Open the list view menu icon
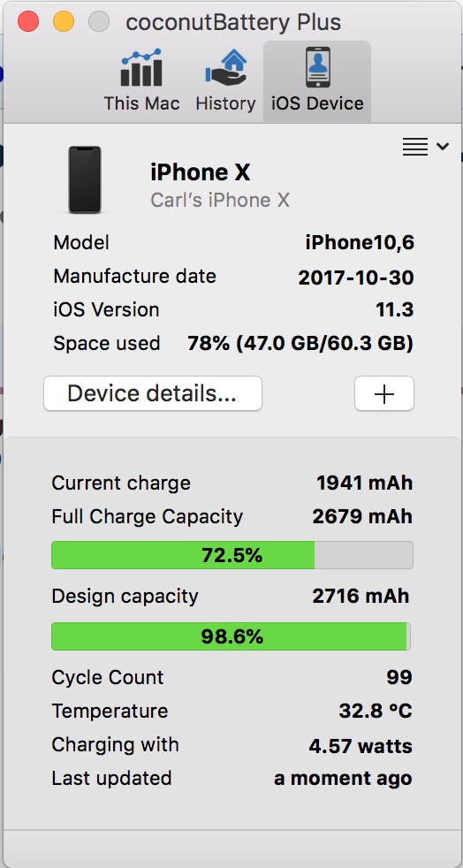 pos(415,147)
